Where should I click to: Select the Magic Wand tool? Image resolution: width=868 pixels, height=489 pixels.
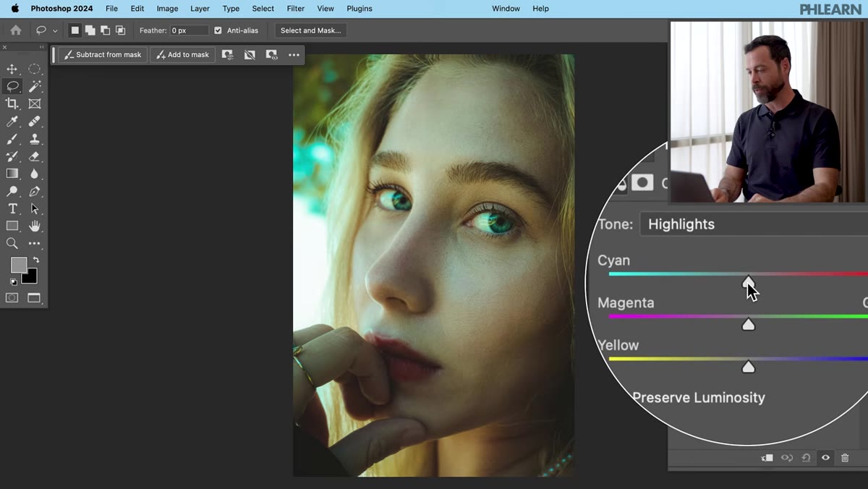(x=34, y=86)
